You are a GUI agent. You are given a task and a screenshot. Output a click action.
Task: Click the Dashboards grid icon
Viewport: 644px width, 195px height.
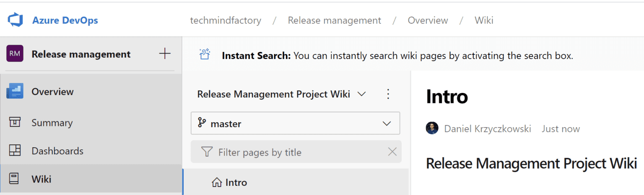coord(15,151)
